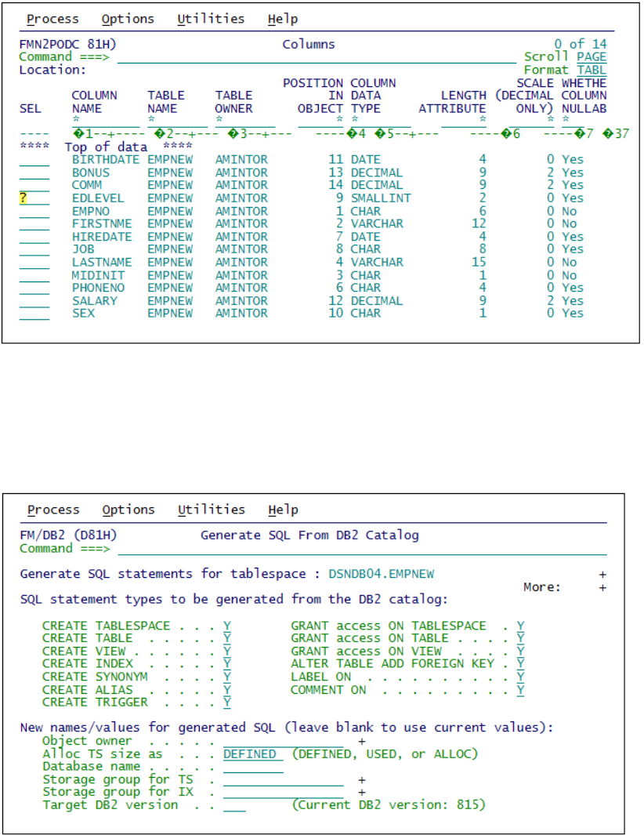Click SEL field for HIREDATE row
The image size is (644, 835).
click(x=34, y=237)
